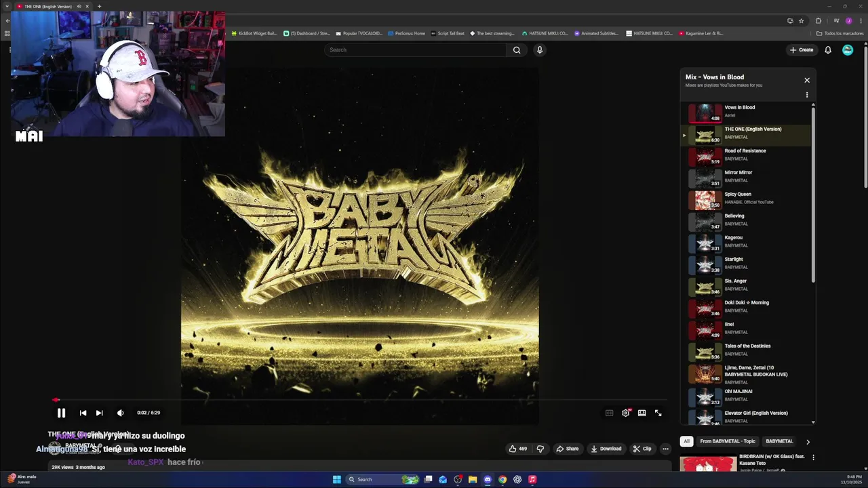Open Animated Subtitles bookmark
The height and width of the screenshot is (488, 868).
596,33
